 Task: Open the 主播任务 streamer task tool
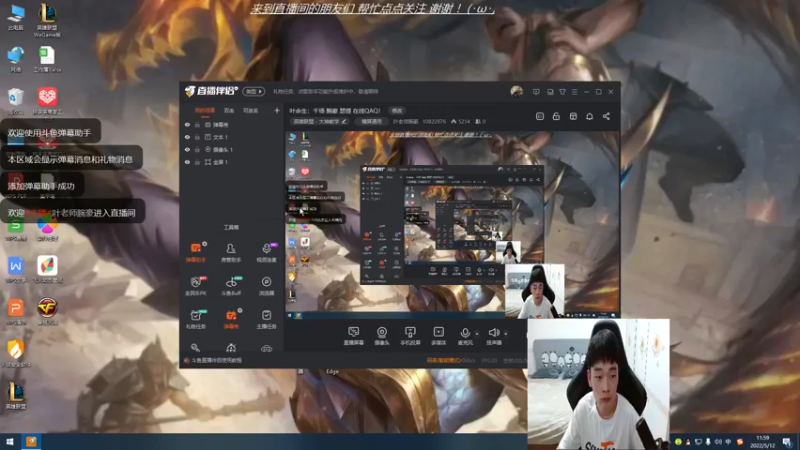(266, 319)
